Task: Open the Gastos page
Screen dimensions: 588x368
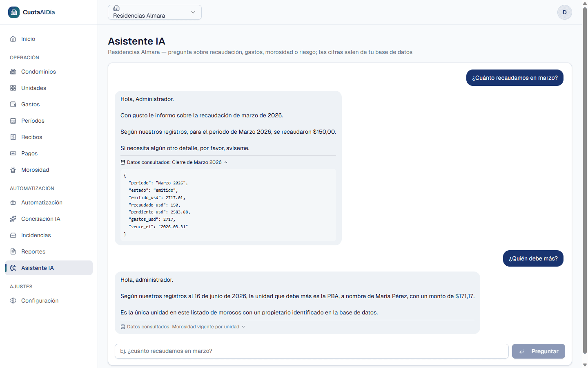Action: point(49,104)
